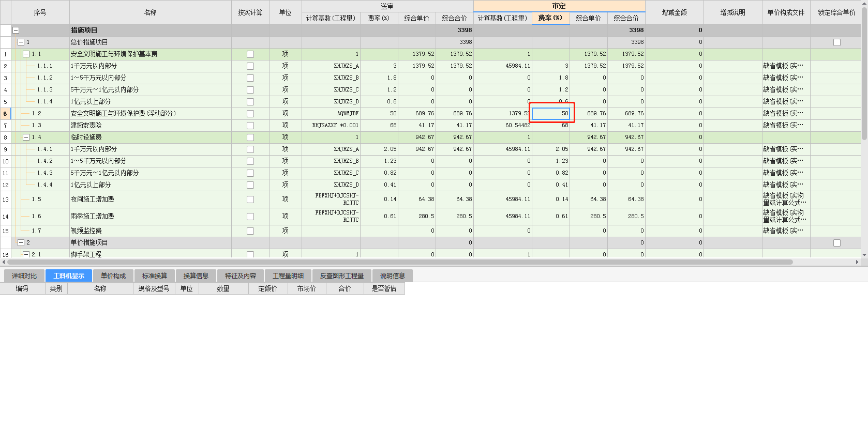Open the 特征及内容 tab

click(241, 276)
